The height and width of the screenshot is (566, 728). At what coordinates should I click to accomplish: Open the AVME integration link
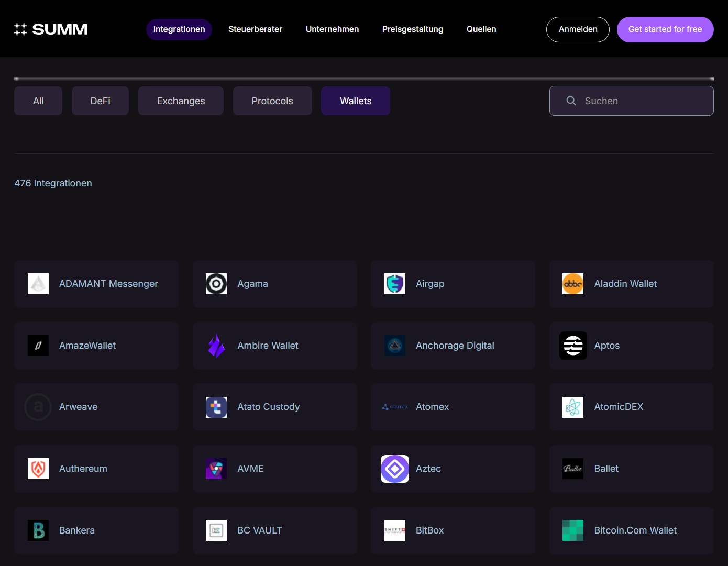(275, 469)
